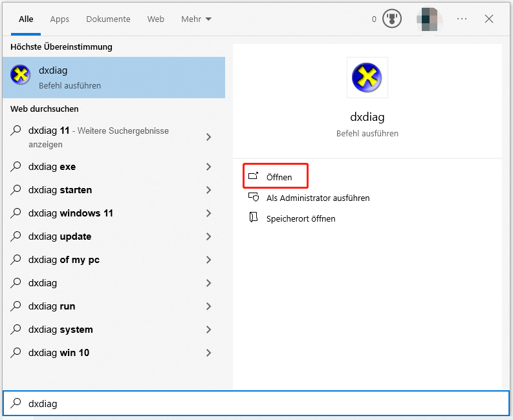Expand the dxdiag exe chevron
The image size is (513, 420).
(x=209, y=167)
